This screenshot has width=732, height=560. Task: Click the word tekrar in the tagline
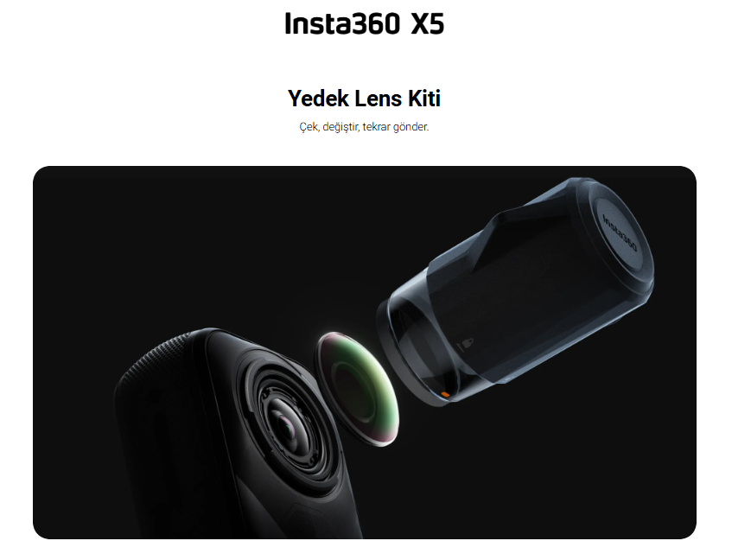[x=377, y=127]
